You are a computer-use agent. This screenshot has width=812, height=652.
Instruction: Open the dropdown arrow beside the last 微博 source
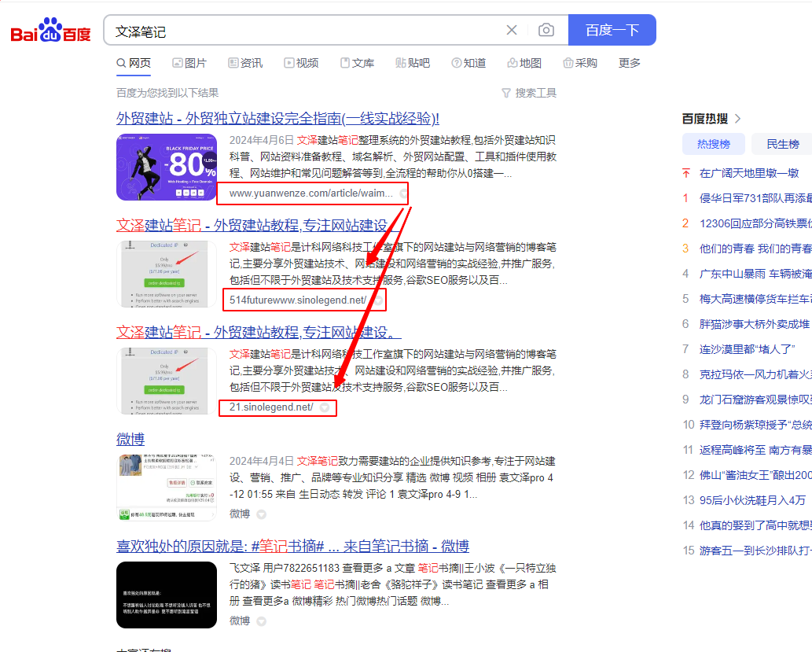(262, 621)
